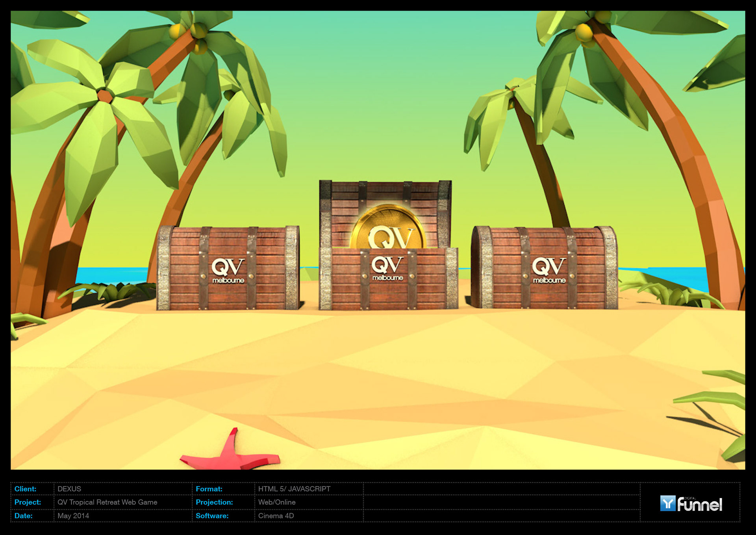The height and width of the screenshot is (535, 756).
Task: Click the HTML 5/ JAVASCRIPT text
Action: (x=294, y=489)
